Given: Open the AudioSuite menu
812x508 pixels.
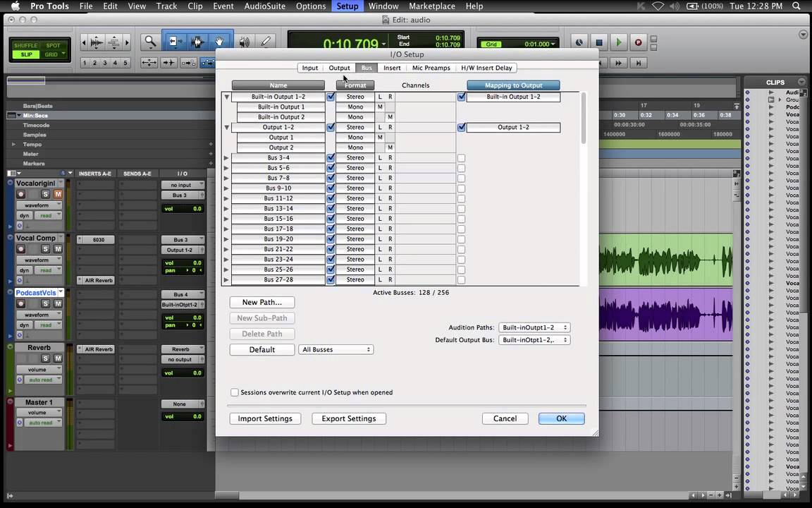Looking at the screenshot, I should pyautogui.click(x=264, y=6).
